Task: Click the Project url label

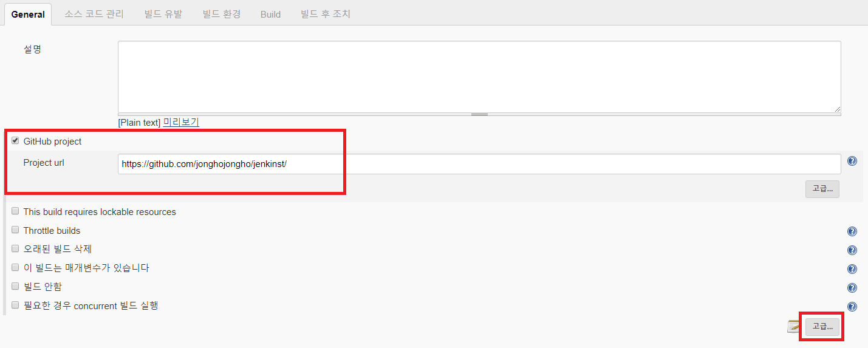Action: coord(44,162)
